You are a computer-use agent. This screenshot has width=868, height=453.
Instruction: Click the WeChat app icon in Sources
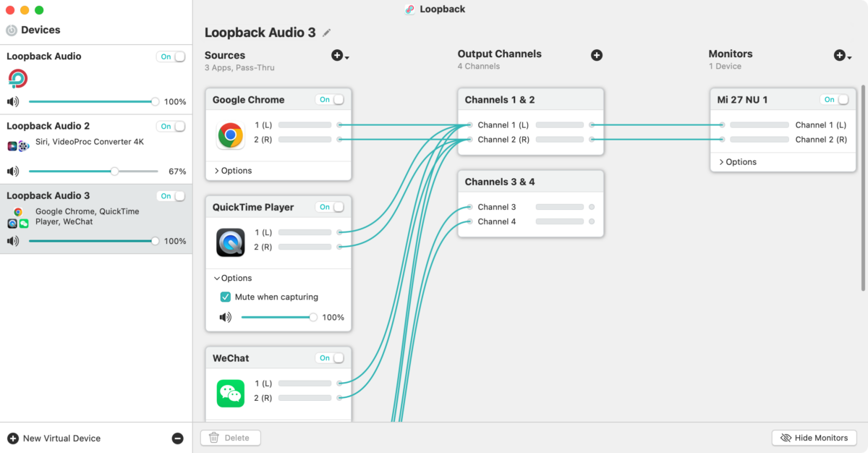click(x=231, y=393)
